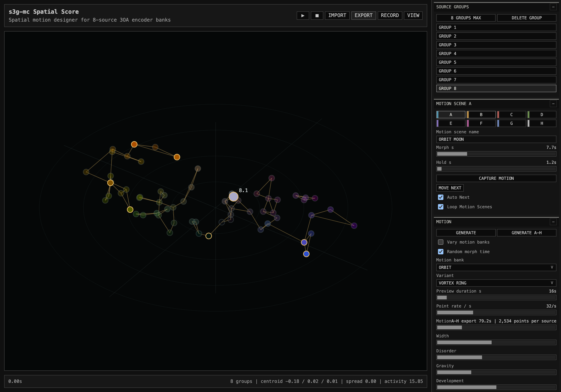Screen dimensions: 561x392
Task: Select GROUP 4 in the list
Action: 496,54
